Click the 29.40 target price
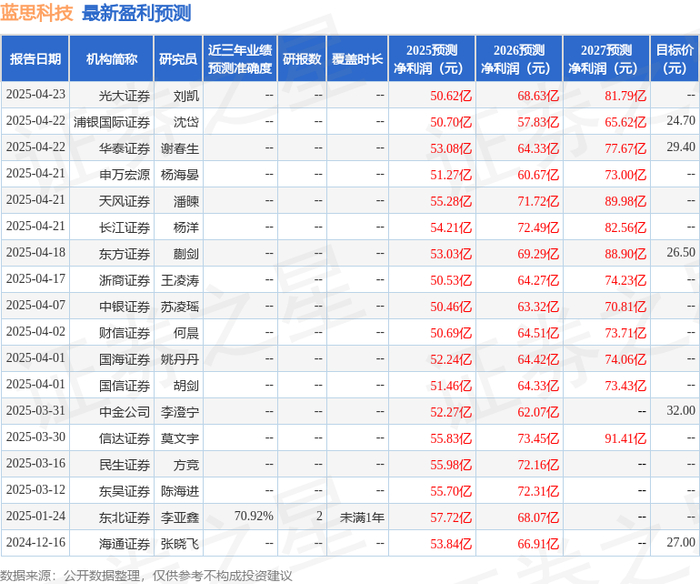The width and height of the screenshot is (700, 584). point(681,147)
